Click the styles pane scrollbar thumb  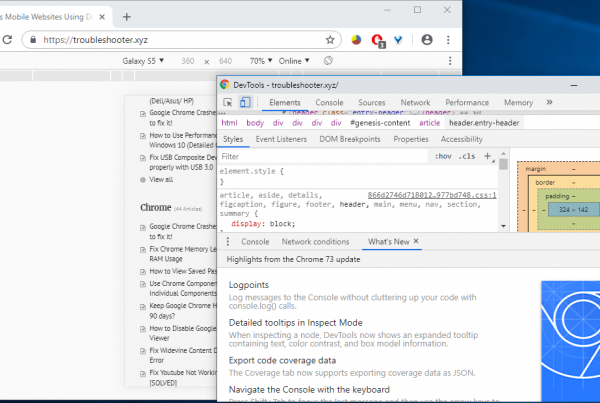coord(503,164)
